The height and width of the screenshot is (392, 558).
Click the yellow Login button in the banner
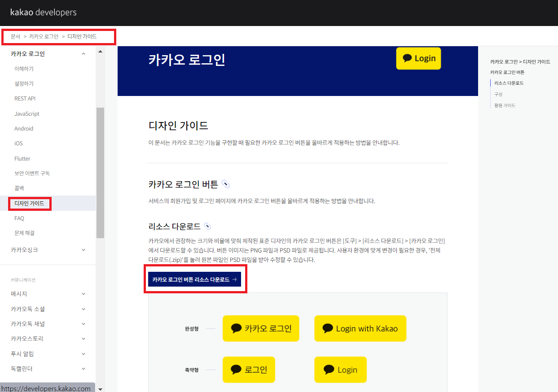click(418, 58)
